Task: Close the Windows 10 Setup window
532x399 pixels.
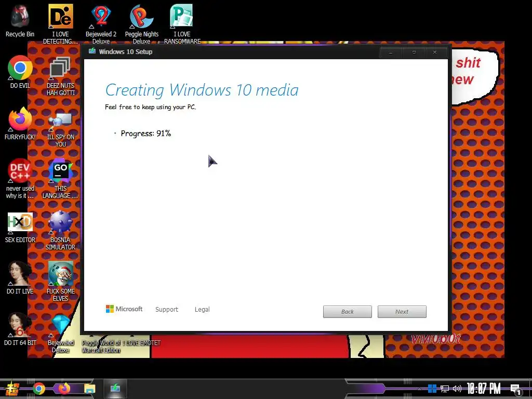Action: tap(435, 52)
